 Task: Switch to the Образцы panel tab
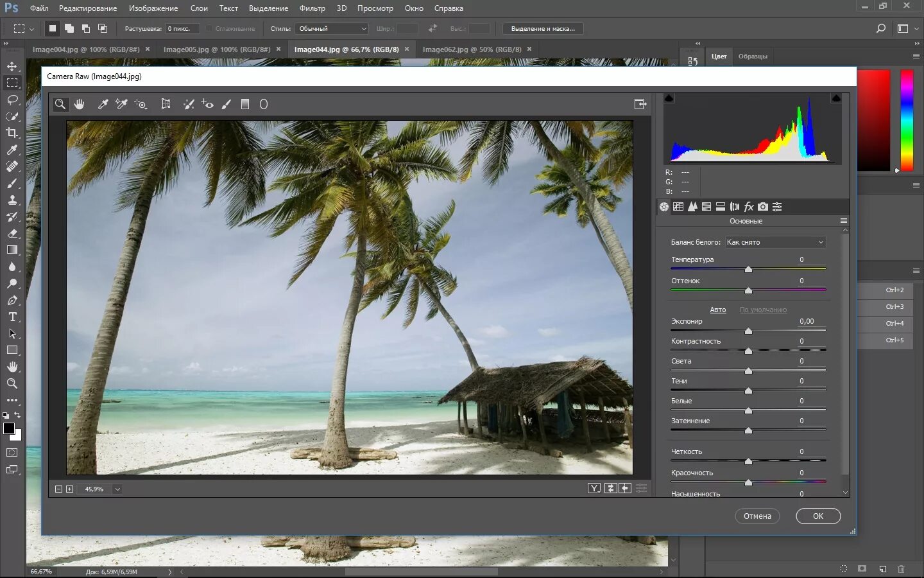pos(753,57)
